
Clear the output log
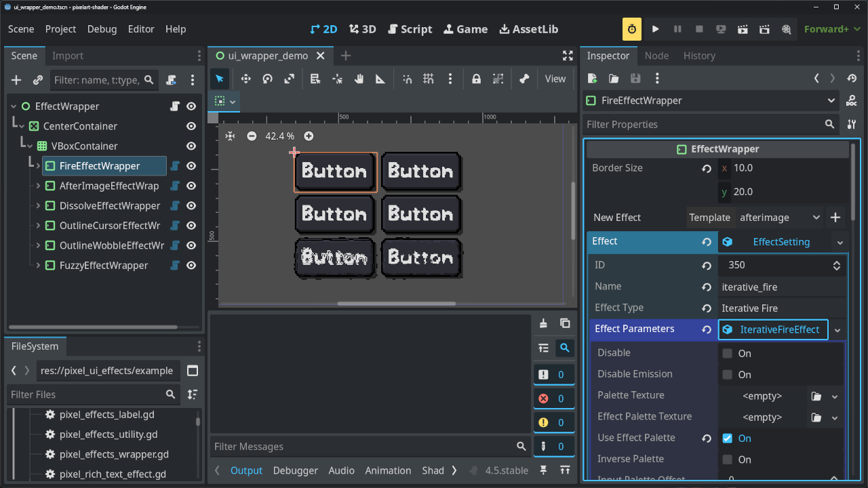542,324
